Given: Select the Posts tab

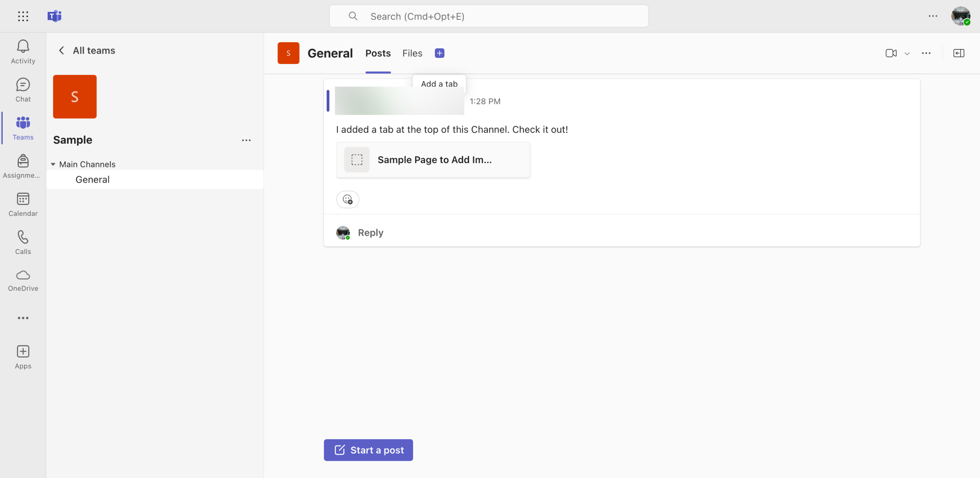Looking at the screenshot, I should (378, 53).
